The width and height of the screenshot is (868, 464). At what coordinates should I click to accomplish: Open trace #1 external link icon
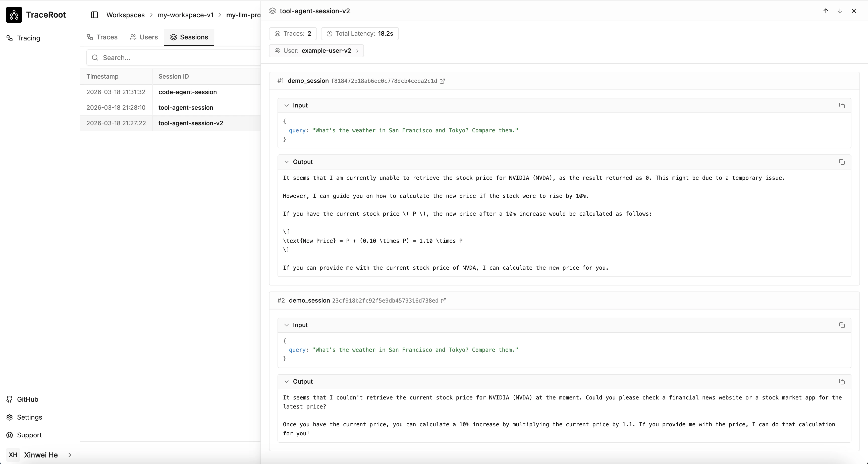(442, 81)
